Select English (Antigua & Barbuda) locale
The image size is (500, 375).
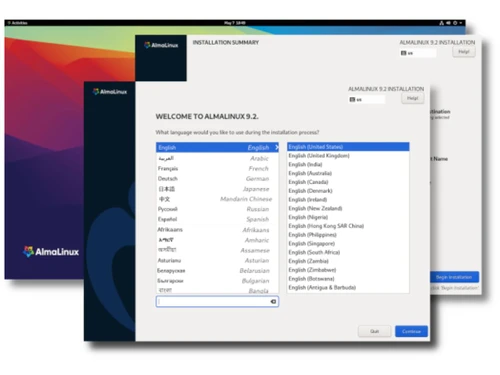click(348, 287)
